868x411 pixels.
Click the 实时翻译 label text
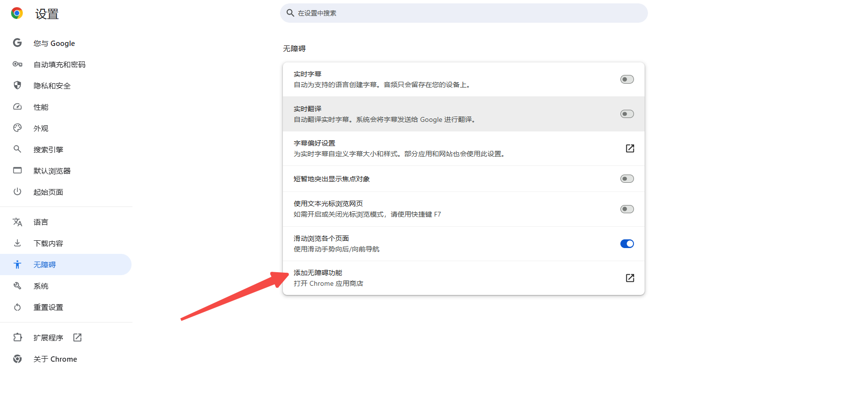308,109
